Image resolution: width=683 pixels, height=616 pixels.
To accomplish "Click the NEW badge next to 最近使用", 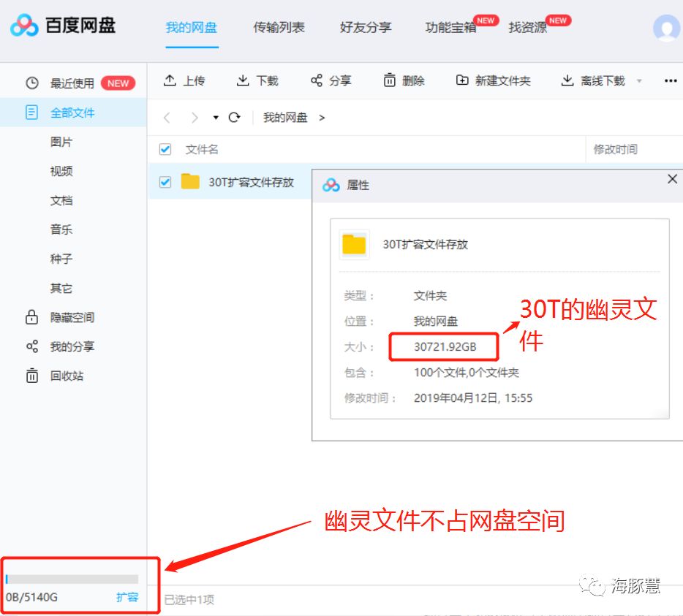I will 118,83.
